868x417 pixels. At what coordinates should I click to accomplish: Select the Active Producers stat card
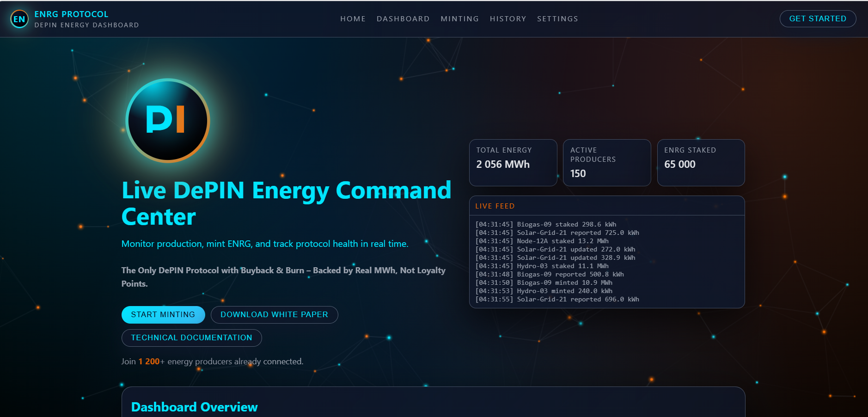pyautogui.click(x=607, y=163)
